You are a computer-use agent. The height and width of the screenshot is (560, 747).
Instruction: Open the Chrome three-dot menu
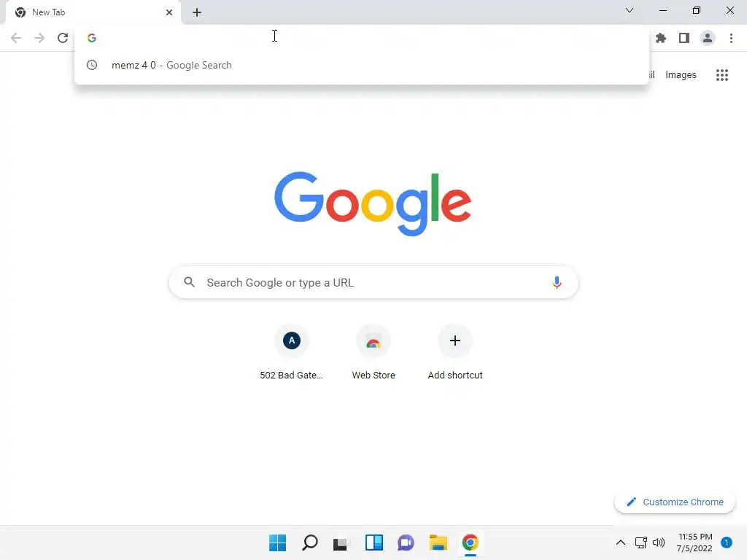pos(731,38)
